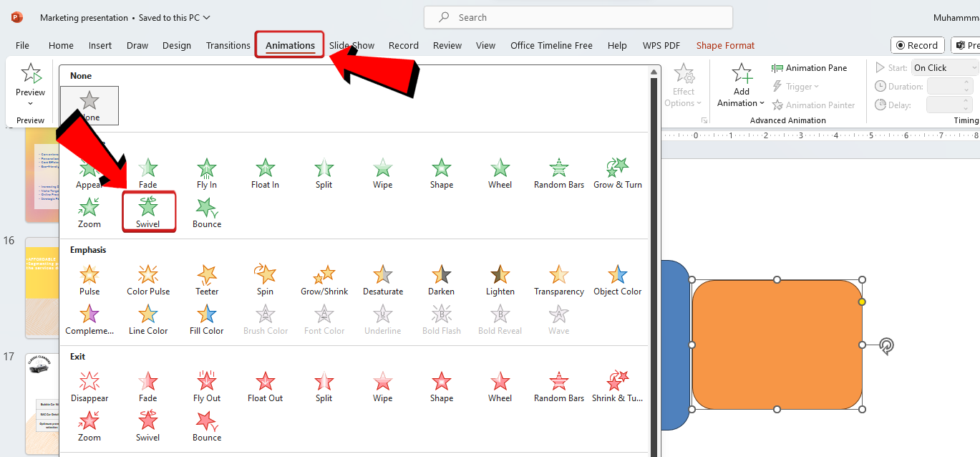Click the Record button at top right

pyautogui.click(x=917, y=45)
